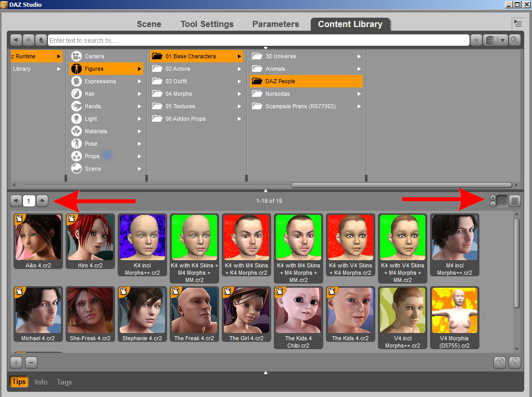
Task: Open the Nursodas folder
Action: [306, 94]
